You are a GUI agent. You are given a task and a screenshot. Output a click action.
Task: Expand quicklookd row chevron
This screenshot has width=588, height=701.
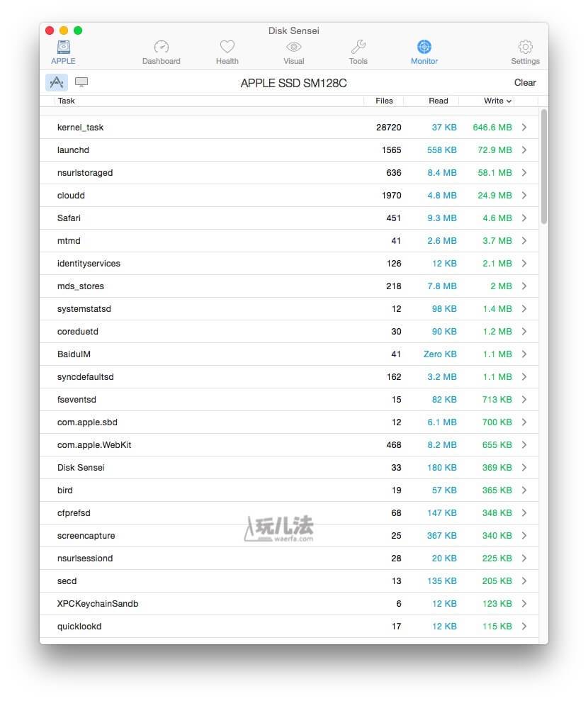524,627
